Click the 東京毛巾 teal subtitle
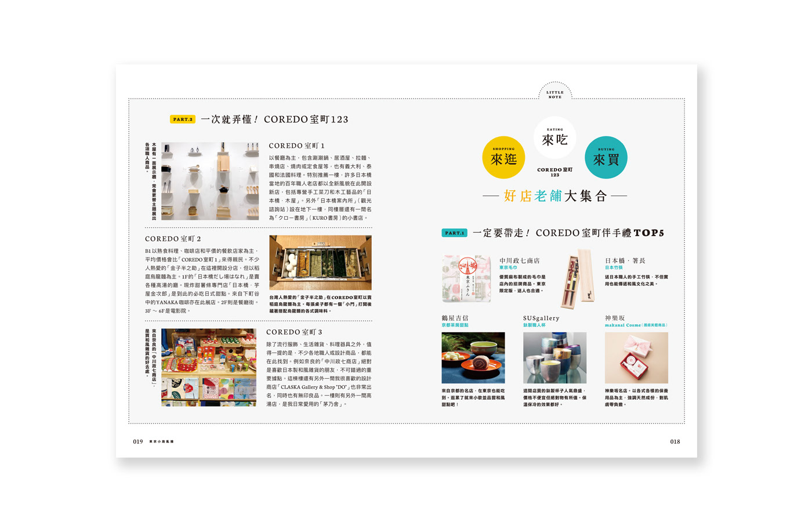The image size is (812, 522). [508, 268]
